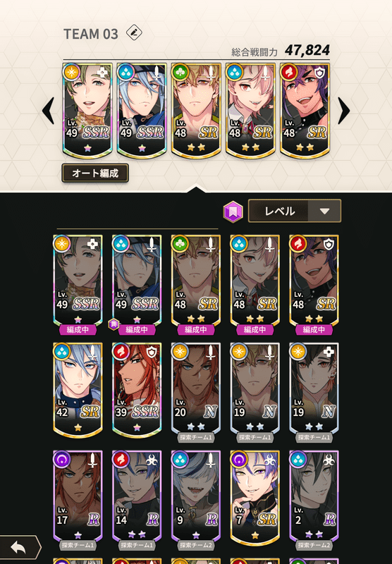Viewport: 392px width, 564px height.
Task: Select green-haired Lv.49 SSR card in team slot
Action: (87, 111)
